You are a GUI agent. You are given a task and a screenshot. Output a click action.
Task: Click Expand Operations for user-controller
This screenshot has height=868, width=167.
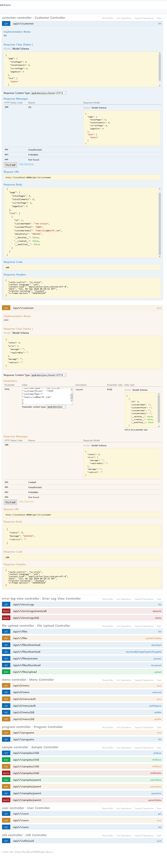coord(144,808)
